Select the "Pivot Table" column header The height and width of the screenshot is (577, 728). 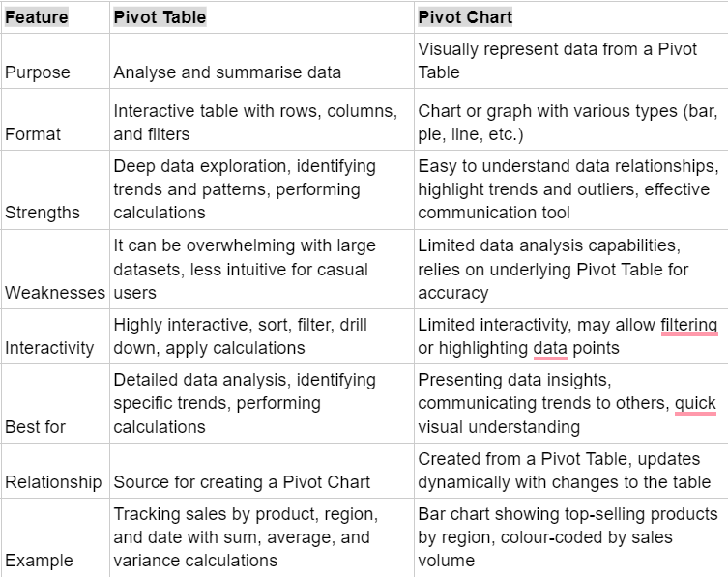tap(160, 16)
